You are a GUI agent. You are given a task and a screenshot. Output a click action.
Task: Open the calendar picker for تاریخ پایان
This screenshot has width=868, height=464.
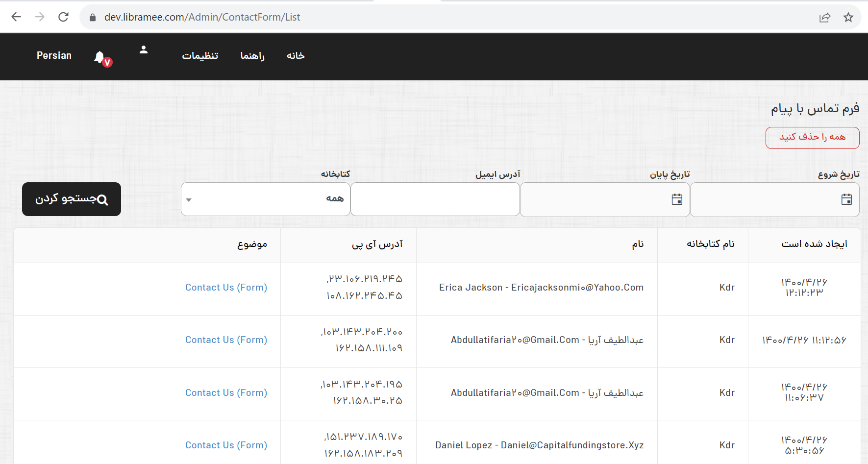point(676,199)
